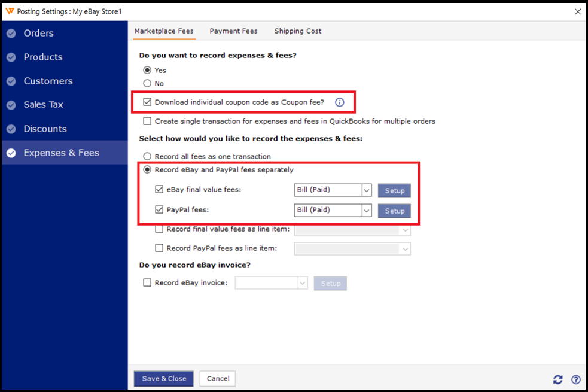Expand the PayPal fees line item dropdown

coord(352,249)
